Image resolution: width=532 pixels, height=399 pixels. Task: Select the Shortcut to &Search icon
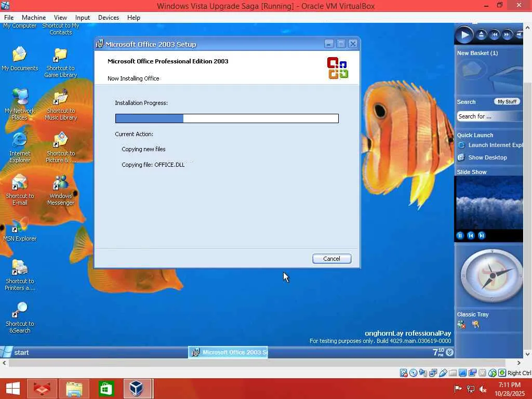point(20,318)
